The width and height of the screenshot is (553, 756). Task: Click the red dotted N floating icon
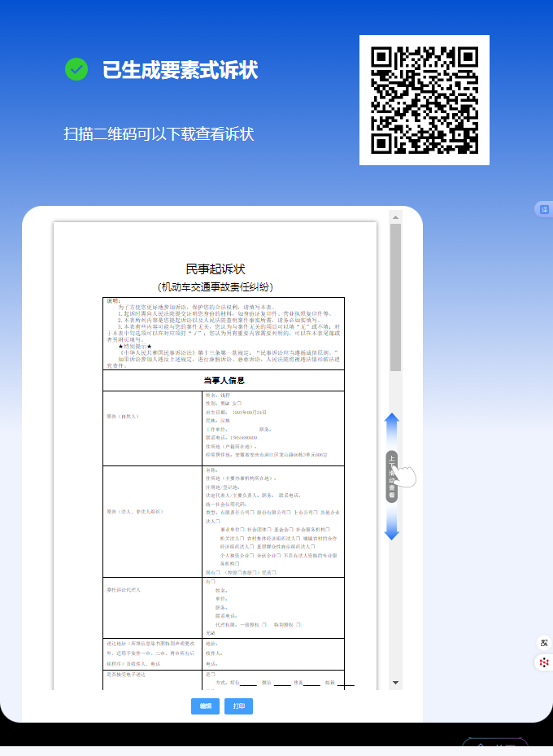coord(544,662)
